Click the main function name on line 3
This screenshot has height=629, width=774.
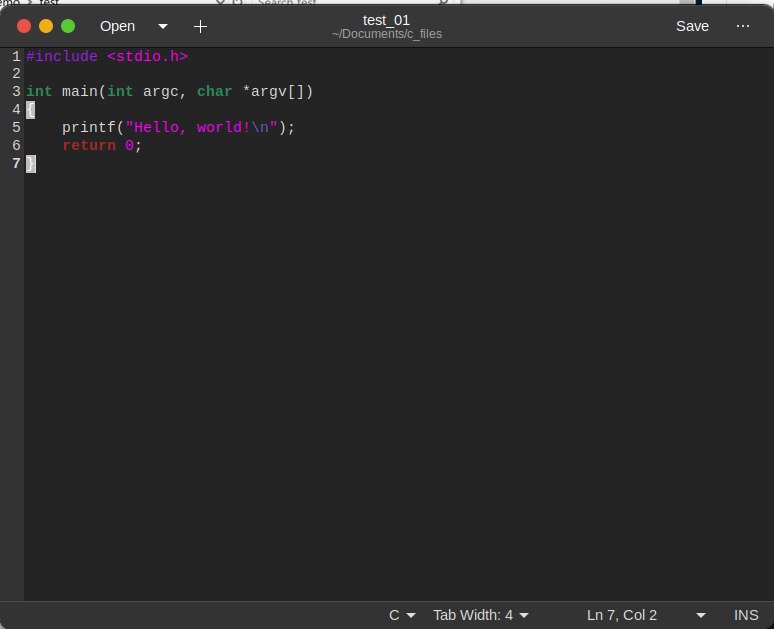(x=80, y=92)
